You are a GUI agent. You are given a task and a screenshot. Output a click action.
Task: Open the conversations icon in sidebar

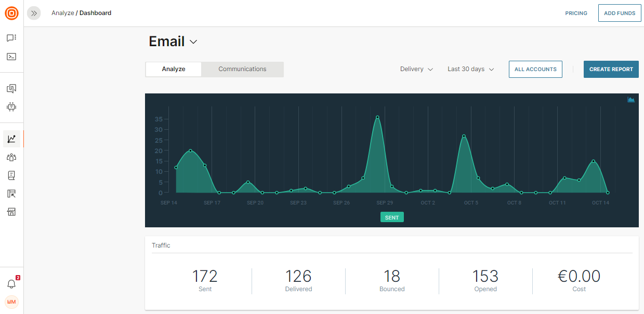point(11,89)
